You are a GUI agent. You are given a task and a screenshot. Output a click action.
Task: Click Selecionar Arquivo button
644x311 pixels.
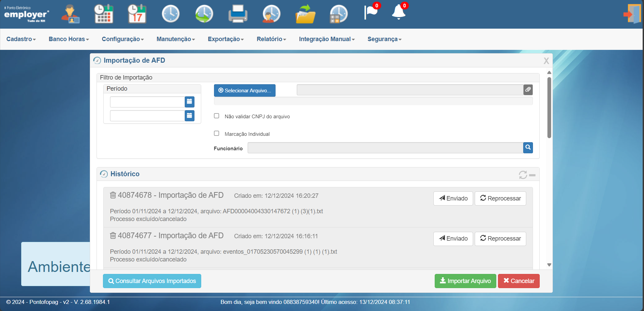pos(245,90)
